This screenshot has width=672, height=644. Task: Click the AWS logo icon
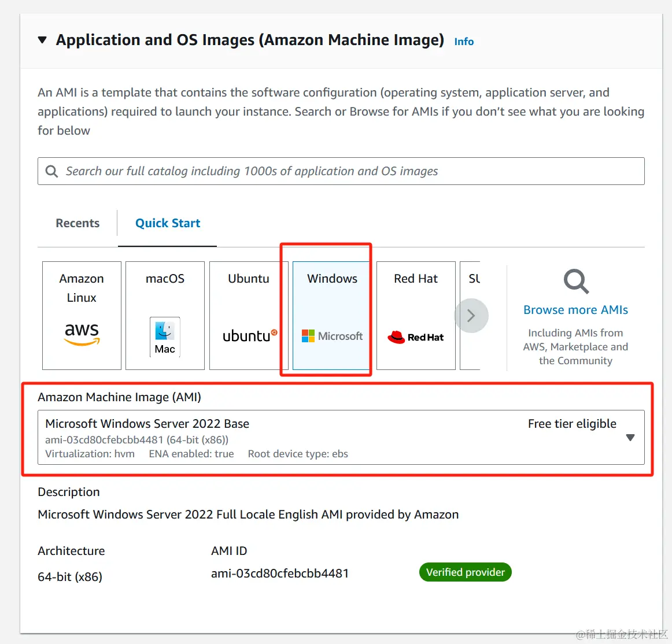coord(82,334)
